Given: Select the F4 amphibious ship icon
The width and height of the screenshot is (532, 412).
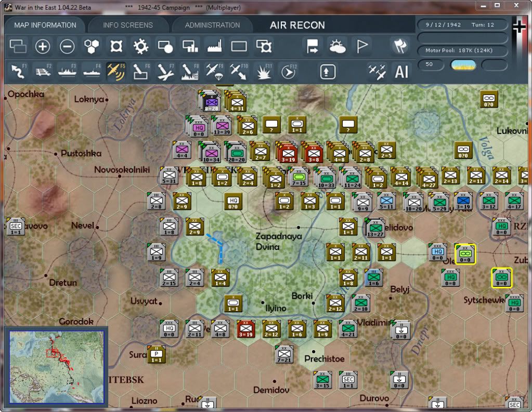Looking at the screenshot, I should coord(92,72).
